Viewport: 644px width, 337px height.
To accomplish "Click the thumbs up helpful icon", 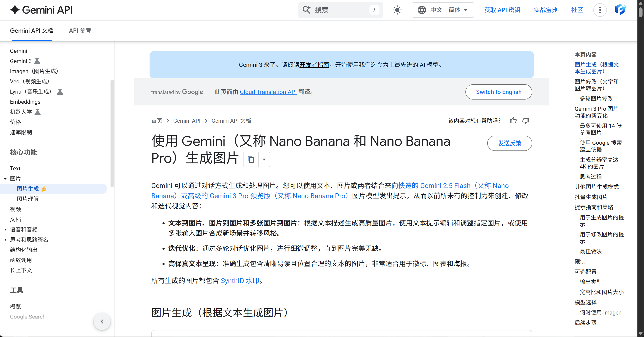I will (513, 121).
